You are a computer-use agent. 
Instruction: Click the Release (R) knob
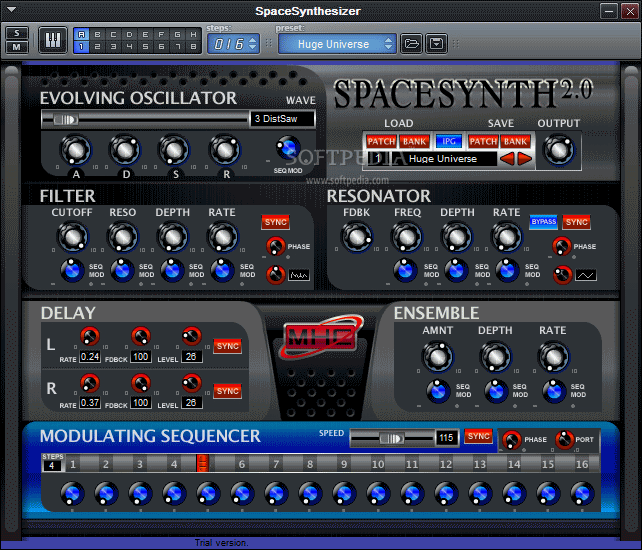[225, 150]
